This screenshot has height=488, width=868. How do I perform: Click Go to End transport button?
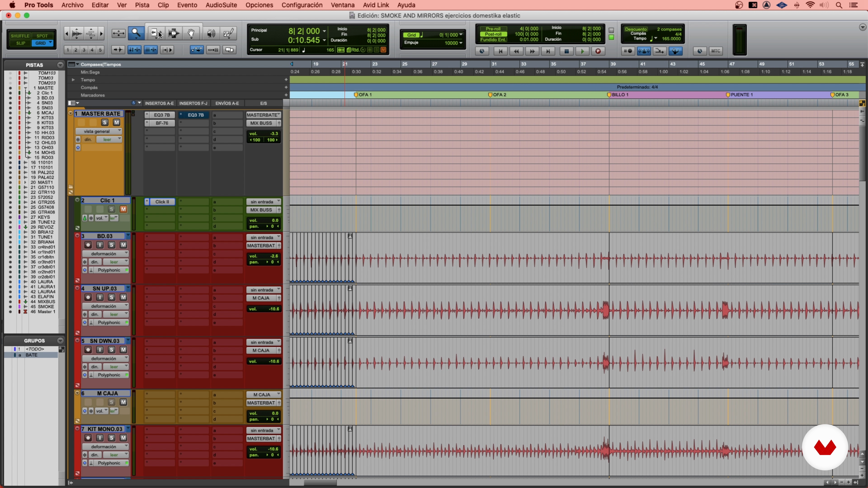click(548, 51)
